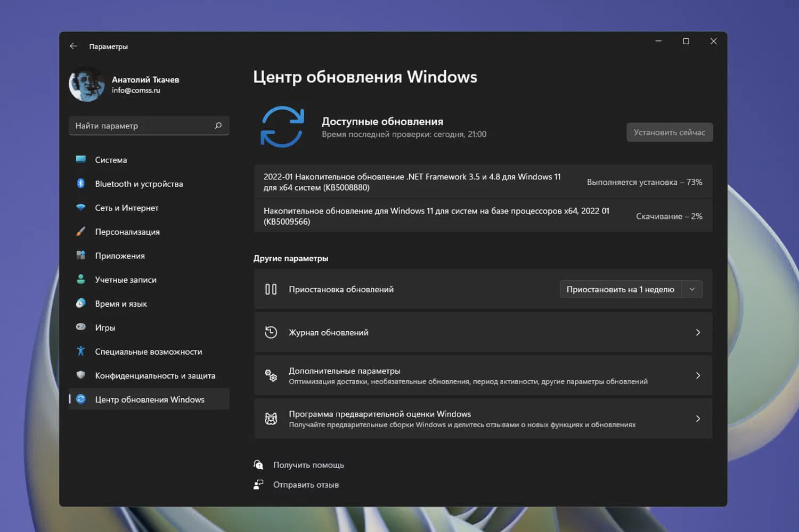
Task: Open Журнал обновлений via its chevron
Action: point(698,332)
